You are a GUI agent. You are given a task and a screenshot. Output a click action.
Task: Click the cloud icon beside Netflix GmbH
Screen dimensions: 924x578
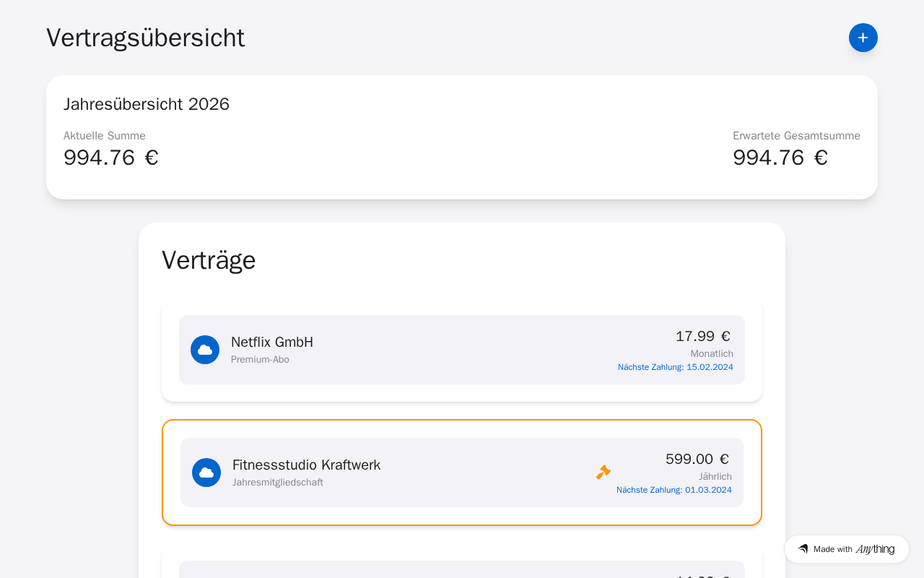[205, 350]
